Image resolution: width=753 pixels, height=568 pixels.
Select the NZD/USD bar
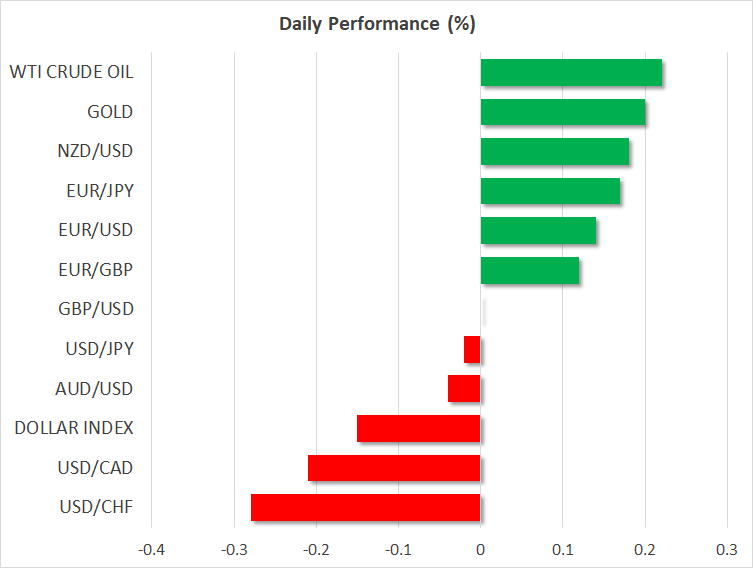pyautogui.click(x=555, y=152)
